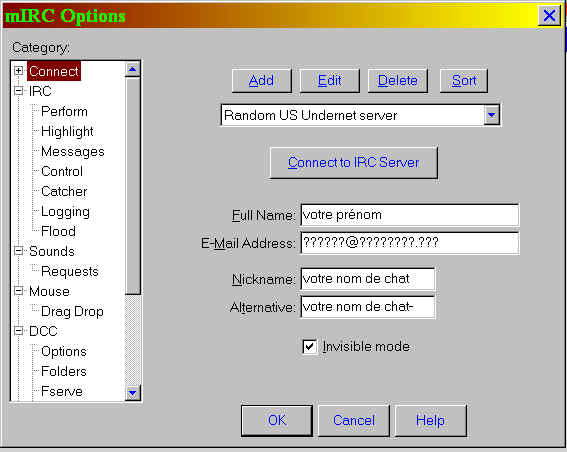Open Help for mIRC Options

click(430, 421)
